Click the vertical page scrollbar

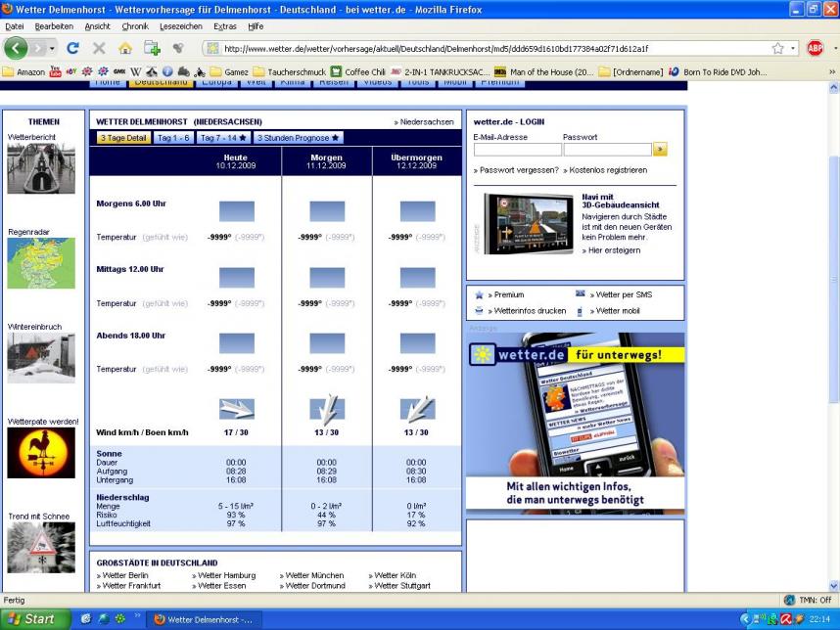click(833, 279)
